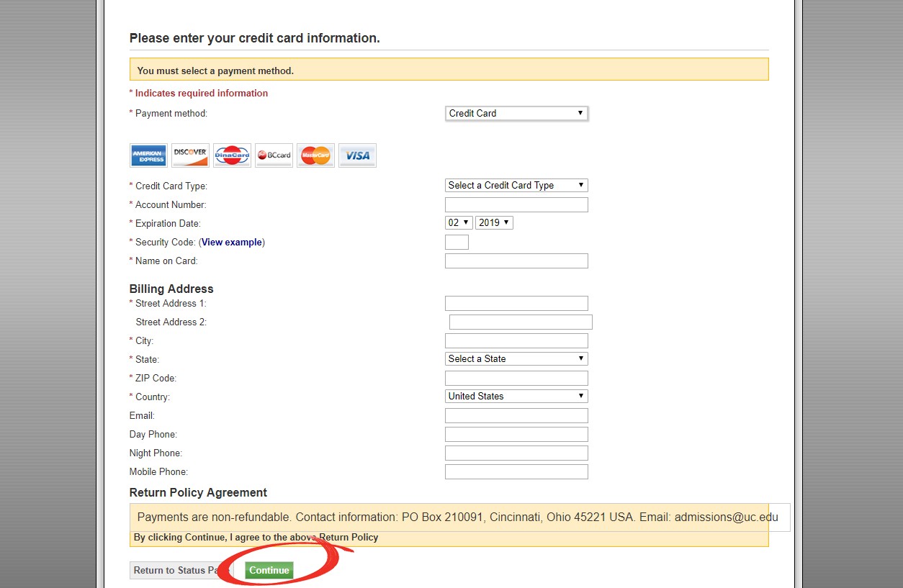Click the Account Number input field
The image size is (903, 588).
(516, 204)
